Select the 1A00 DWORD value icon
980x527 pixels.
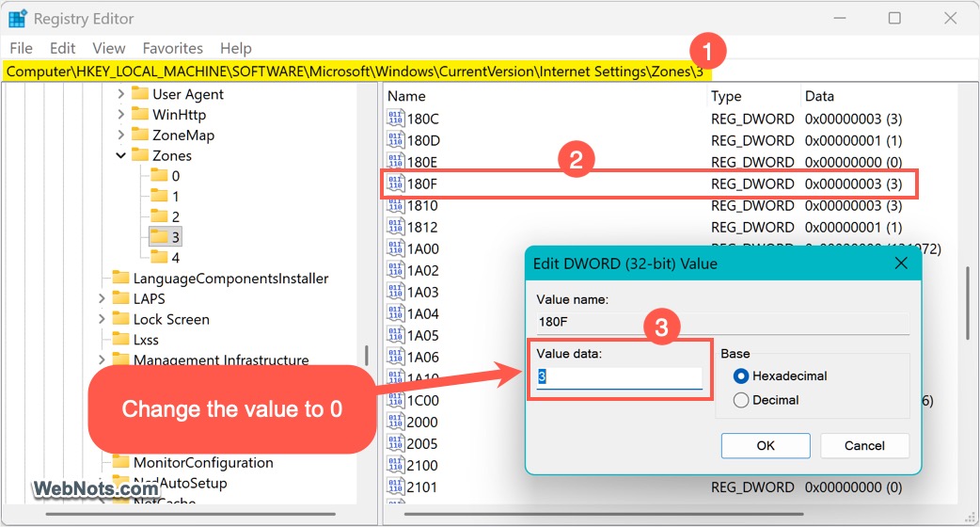click(396, 248)
